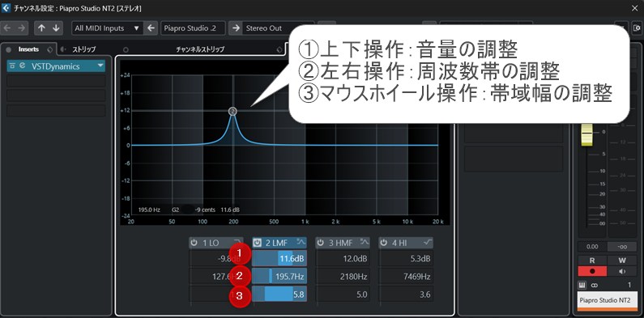
Task: Click 3 HMF band header label
Action: 340,243
